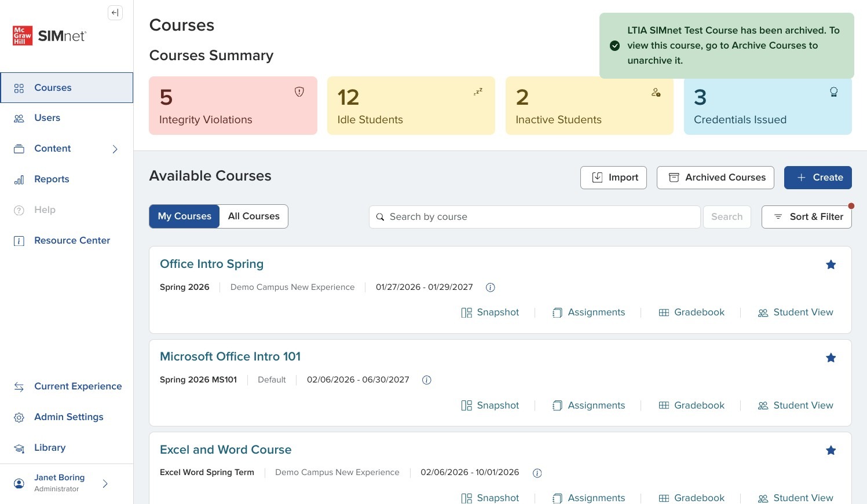867x504 pixels.
Task: Focus the Search by course field
Action: click(x=535, y=217)
